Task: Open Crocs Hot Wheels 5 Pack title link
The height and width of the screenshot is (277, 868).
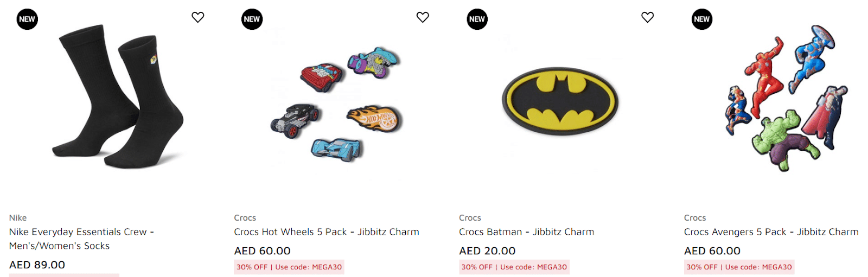Action: pyautogui.click(x=326, y=232)
